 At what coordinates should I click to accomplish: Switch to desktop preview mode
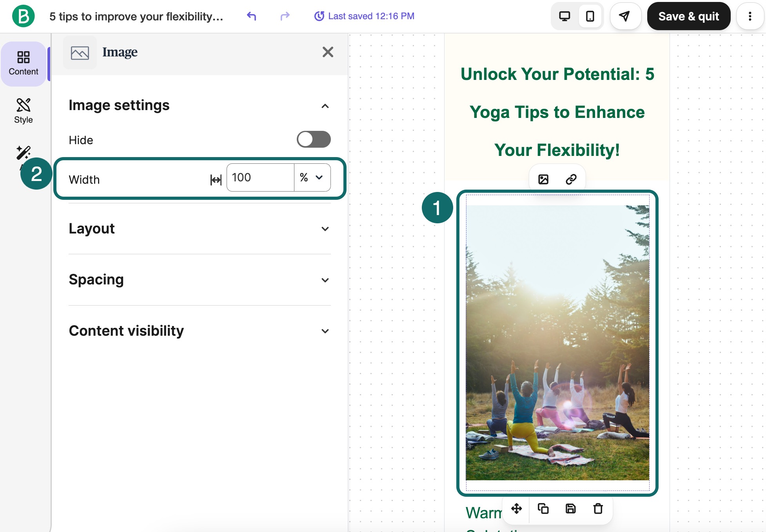click(x=564, y=16)
